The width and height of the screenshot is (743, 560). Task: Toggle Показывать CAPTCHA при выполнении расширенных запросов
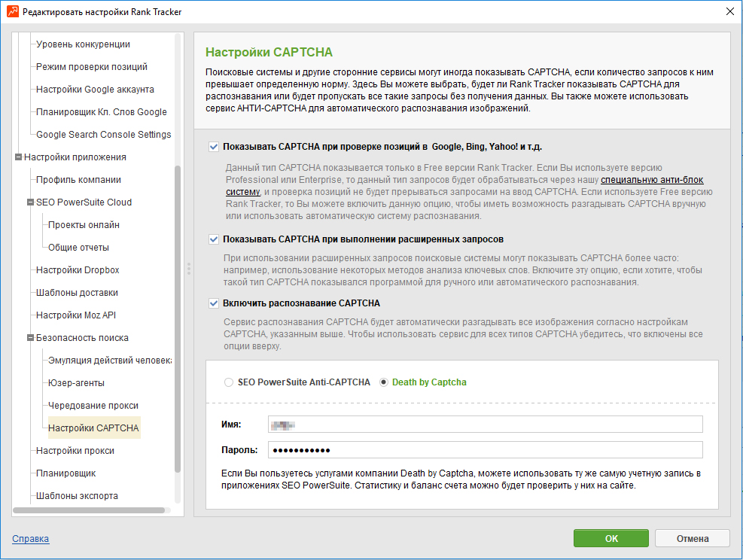pyautogui.click(x=214, y=239)
